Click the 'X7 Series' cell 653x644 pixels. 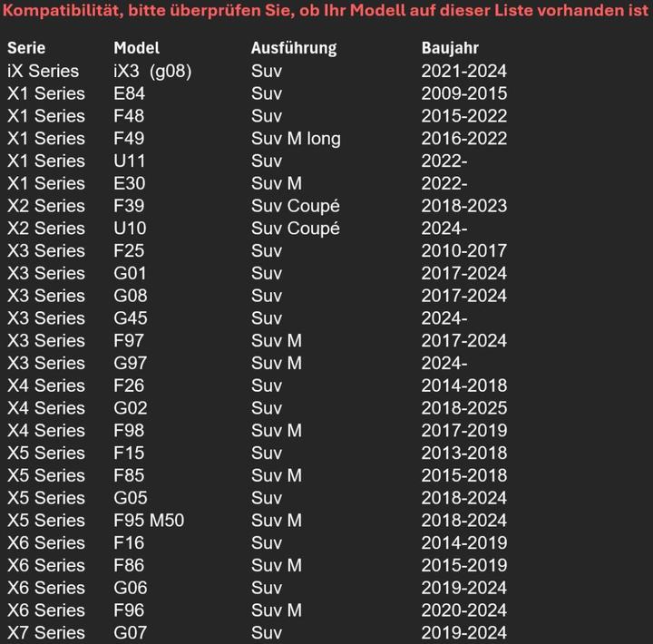pos(46,633)
